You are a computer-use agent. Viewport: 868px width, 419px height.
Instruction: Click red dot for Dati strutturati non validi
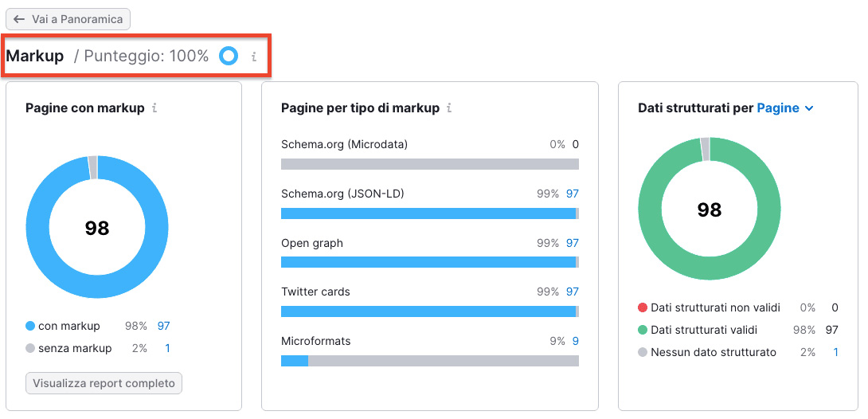pyautogui.click(x=643, y=307)
